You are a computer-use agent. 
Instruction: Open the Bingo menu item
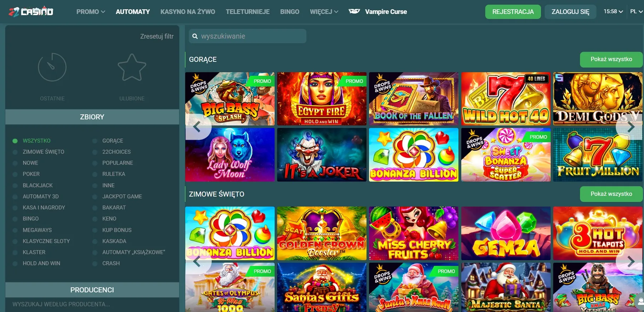click(289, 12)
